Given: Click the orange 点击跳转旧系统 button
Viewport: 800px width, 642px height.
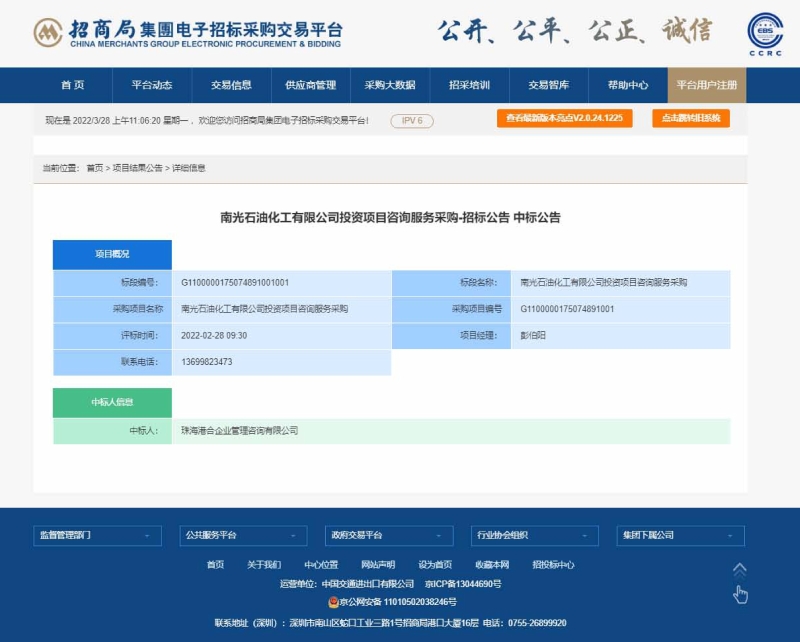Looking at the screenshot, I should (691, 118).
